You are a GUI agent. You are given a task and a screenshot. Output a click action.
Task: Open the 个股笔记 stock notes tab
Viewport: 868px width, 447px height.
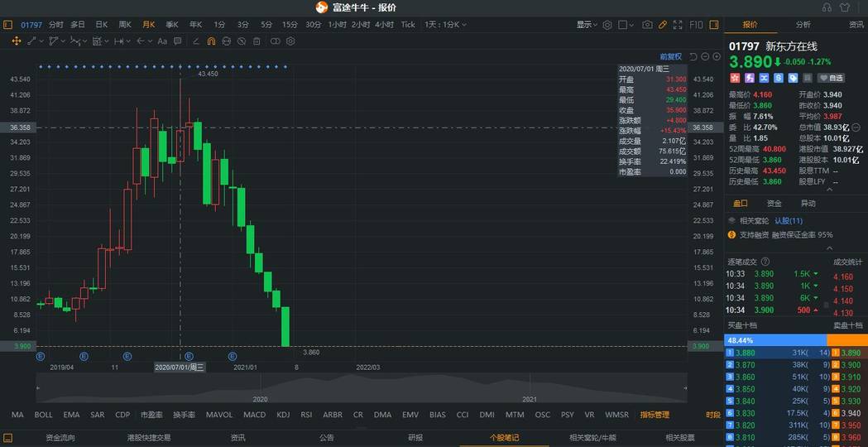(504, 438)
